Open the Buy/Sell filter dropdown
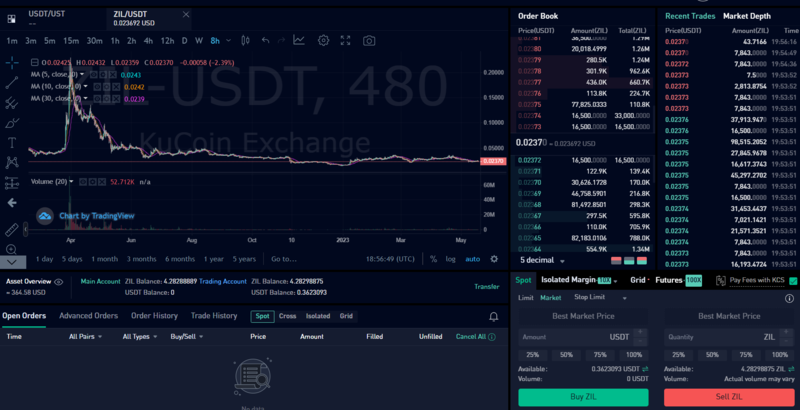The image size is (800, 410). pyautogui.click(x=187, y=337)
